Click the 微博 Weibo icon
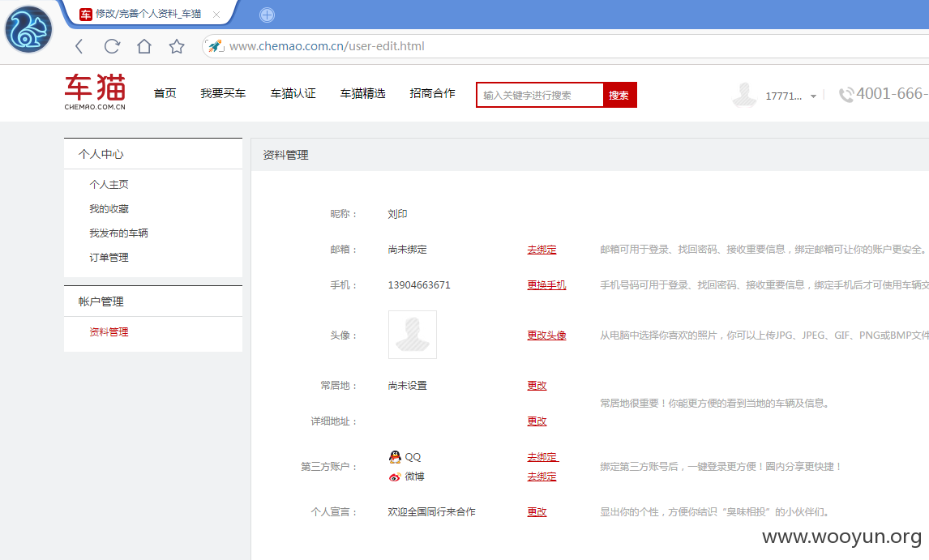This screenshot has height=560, width=929. pyautogui.click(x=395, y=477)
